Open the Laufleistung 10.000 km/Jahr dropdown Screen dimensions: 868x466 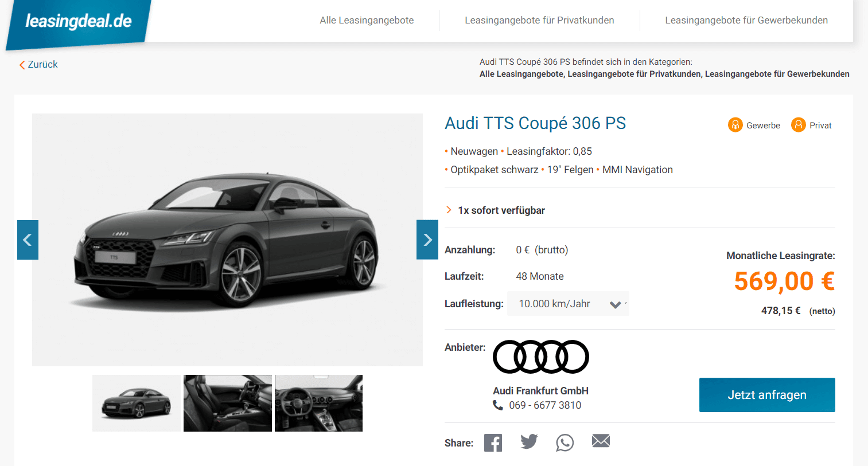568,304
